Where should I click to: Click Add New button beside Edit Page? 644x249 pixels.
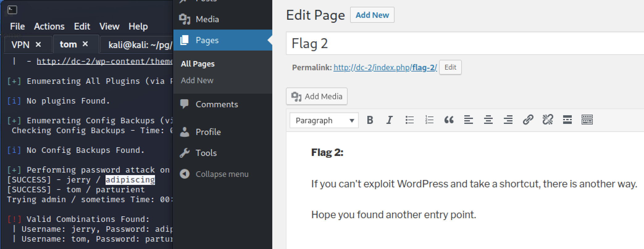pyautogui.click(x=372, y=15)
